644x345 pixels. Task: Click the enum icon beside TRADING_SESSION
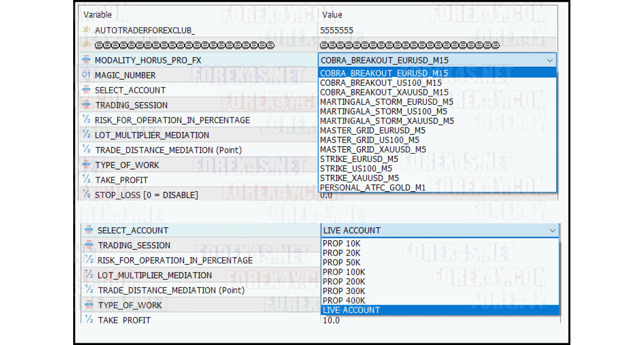tap(86, 105)
